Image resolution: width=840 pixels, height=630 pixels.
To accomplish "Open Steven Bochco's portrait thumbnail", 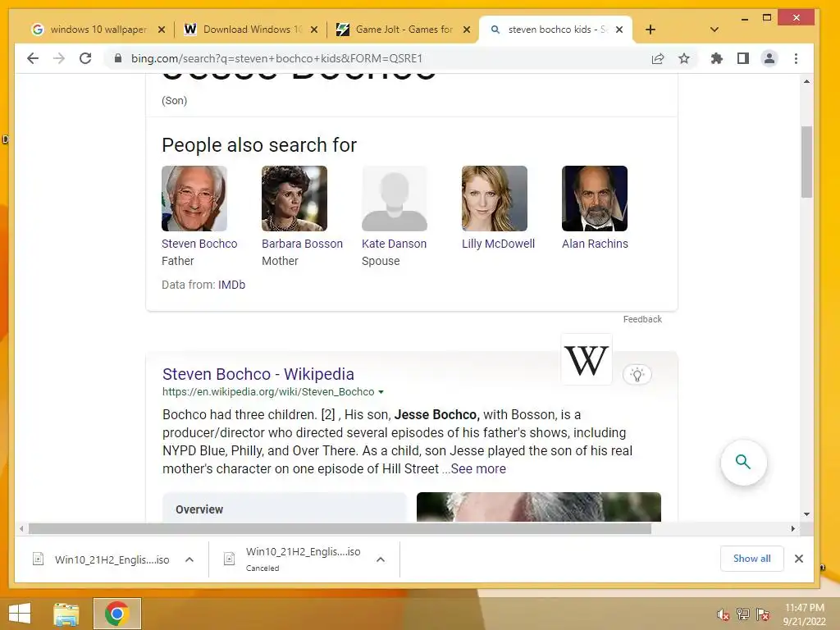I will 194,199.
